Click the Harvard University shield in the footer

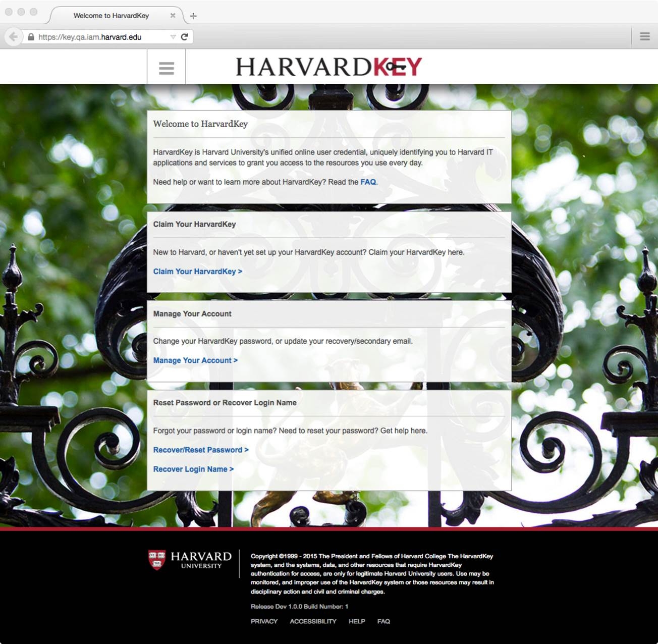158,558
